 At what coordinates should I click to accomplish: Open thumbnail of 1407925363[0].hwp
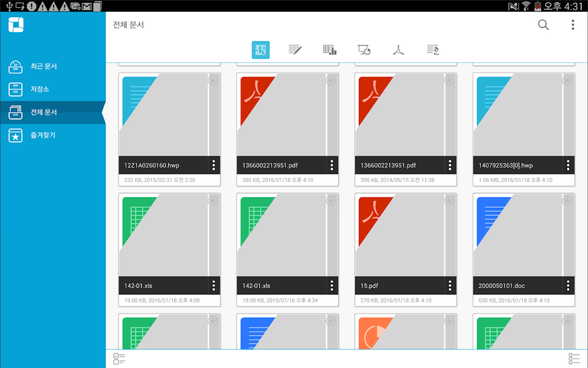point(523,115)
